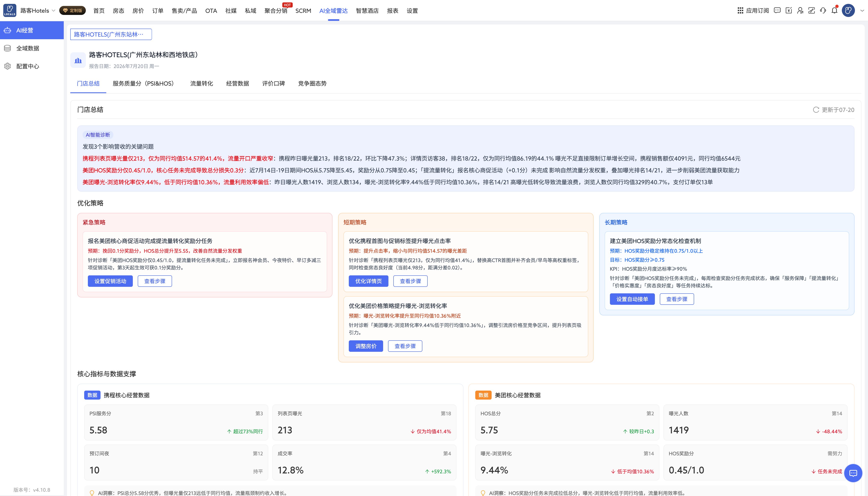Open customer support headset icon

pos(823,11)
